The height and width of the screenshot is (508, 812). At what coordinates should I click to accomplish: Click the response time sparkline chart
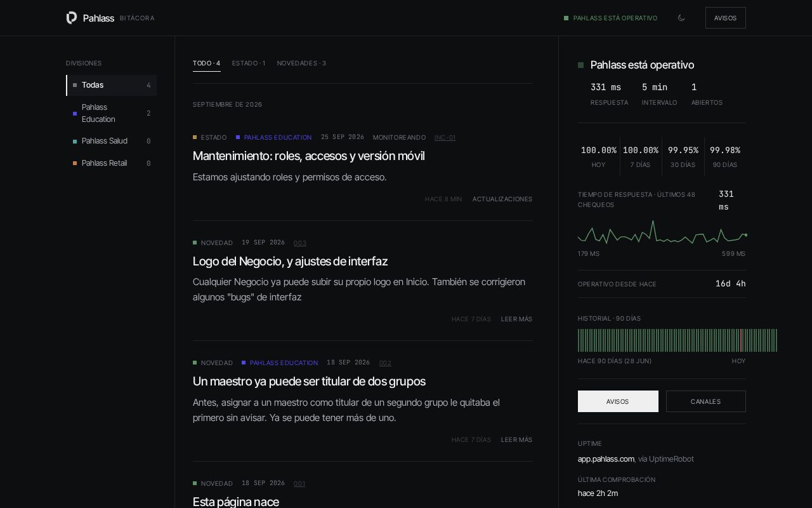662,232
